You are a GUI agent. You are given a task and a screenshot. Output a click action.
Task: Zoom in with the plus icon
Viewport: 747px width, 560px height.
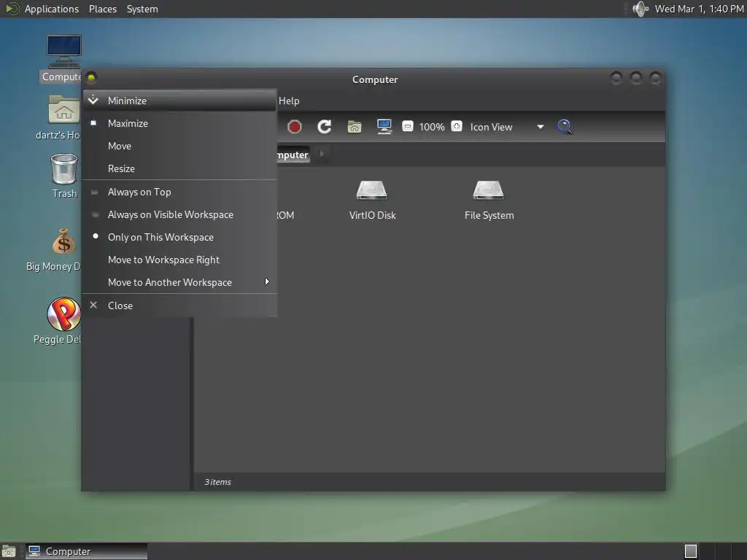pos(457,127)
